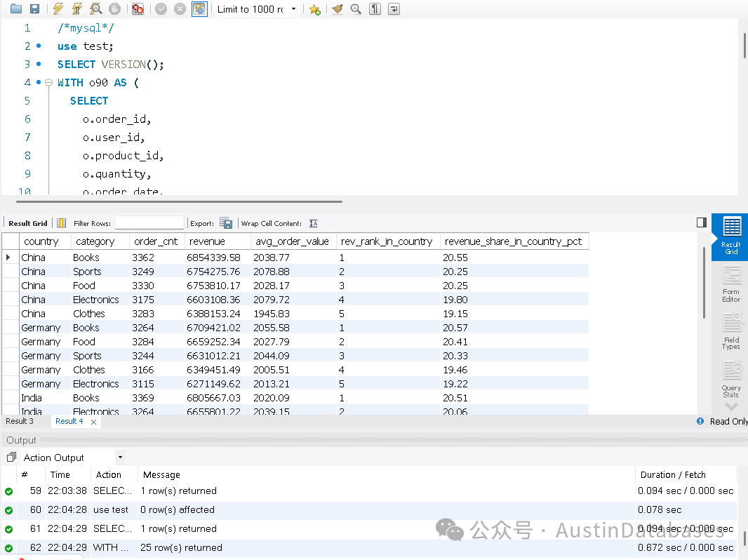The width and height of the screenshot is (748, 560).
Task: Click the Result Grid view toggle icon
Action: 62,222
